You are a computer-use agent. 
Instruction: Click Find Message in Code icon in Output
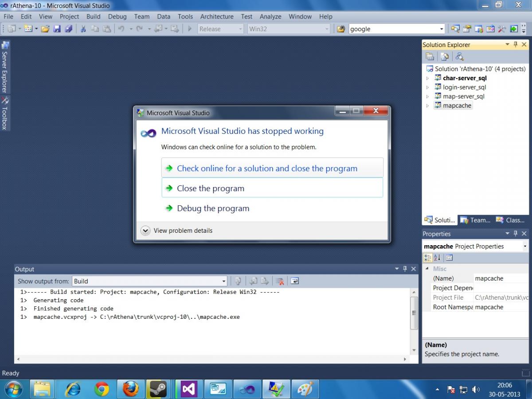238,281
